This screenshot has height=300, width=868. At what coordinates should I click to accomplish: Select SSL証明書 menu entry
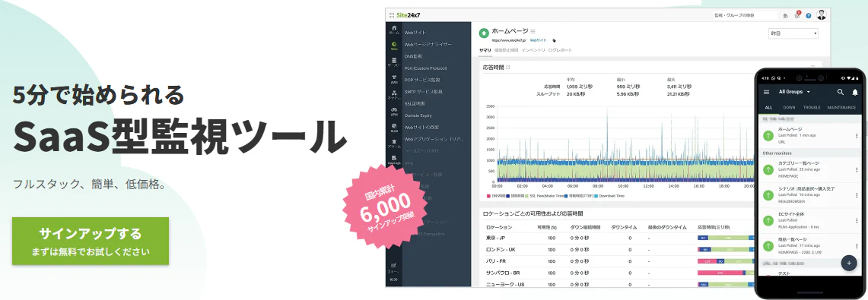415,103
